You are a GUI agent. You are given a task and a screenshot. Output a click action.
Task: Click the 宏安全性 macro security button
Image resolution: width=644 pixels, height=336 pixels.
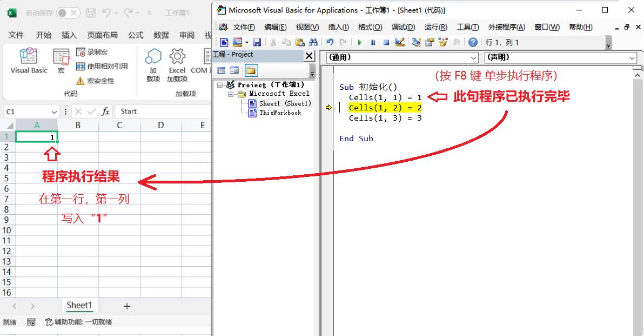[x=96, y=81]
